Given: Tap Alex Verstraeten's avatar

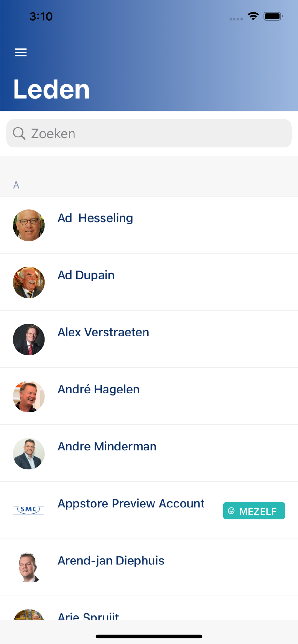Looking at the screenshot, I should [x=29, y=339].
